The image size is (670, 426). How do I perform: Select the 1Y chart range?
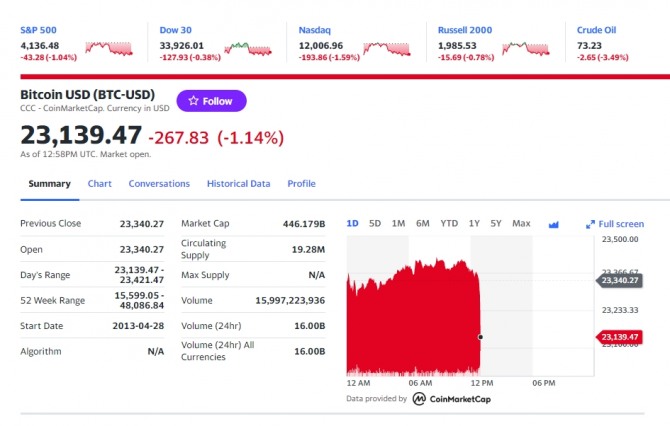coord(475,223)
